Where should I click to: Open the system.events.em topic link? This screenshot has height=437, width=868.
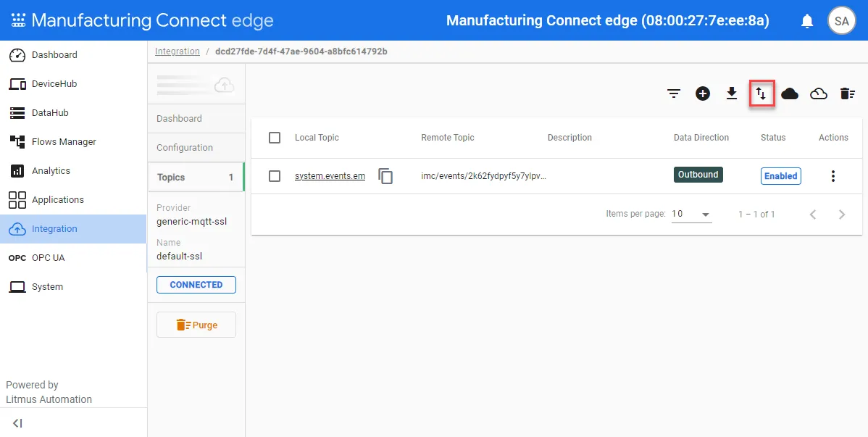(330, 176)
